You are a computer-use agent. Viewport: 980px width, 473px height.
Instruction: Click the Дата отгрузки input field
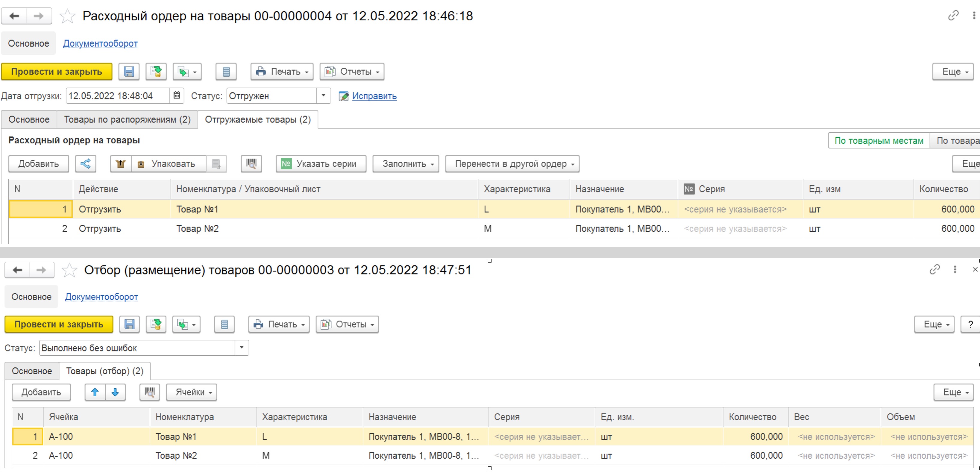tap(118, 95)
